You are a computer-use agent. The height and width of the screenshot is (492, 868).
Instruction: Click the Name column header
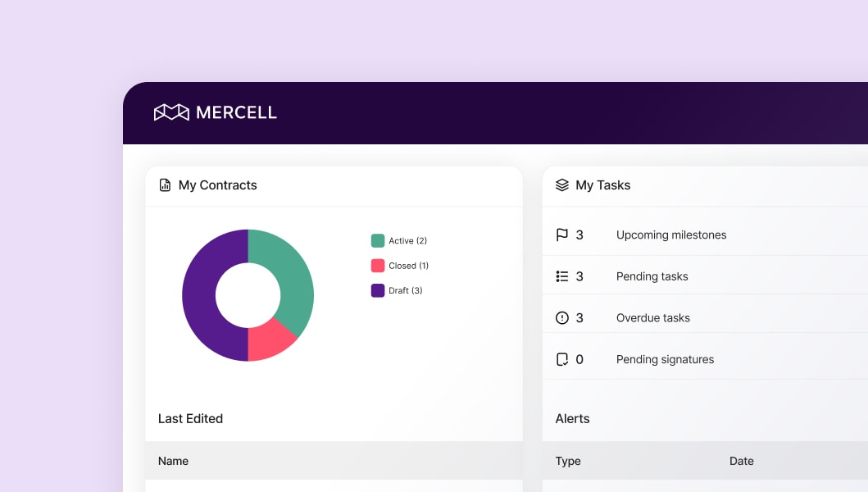(x=173, y=461)
